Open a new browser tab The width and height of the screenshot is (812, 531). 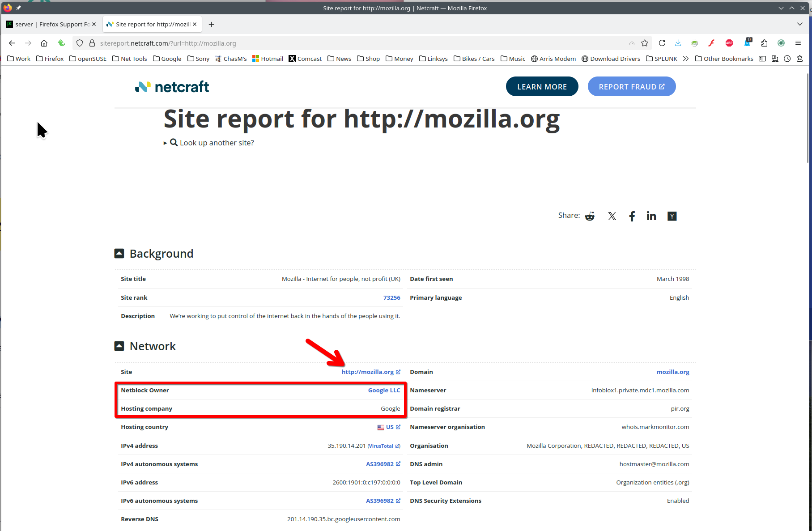point(212,24)
